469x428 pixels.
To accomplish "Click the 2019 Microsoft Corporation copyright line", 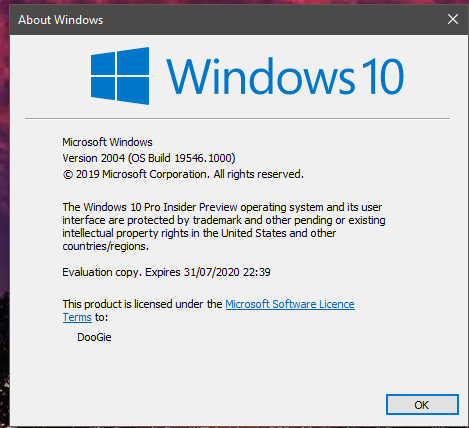I will [x=183, y=174].
